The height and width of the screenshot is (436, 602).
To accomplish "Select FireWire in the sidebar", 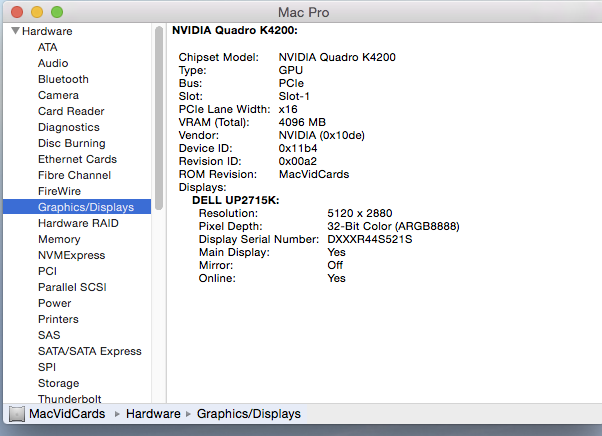I will click(60, 191).
